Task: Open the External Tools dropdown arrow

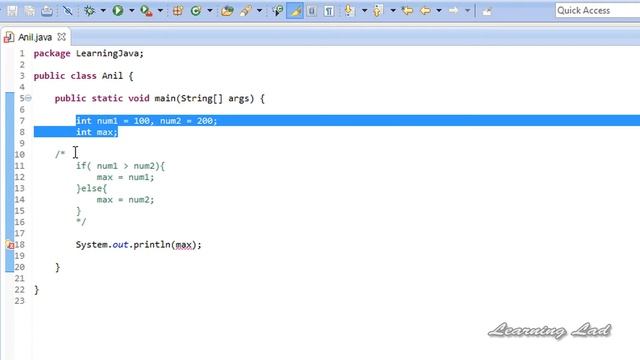Action: (x=160, y=11)
